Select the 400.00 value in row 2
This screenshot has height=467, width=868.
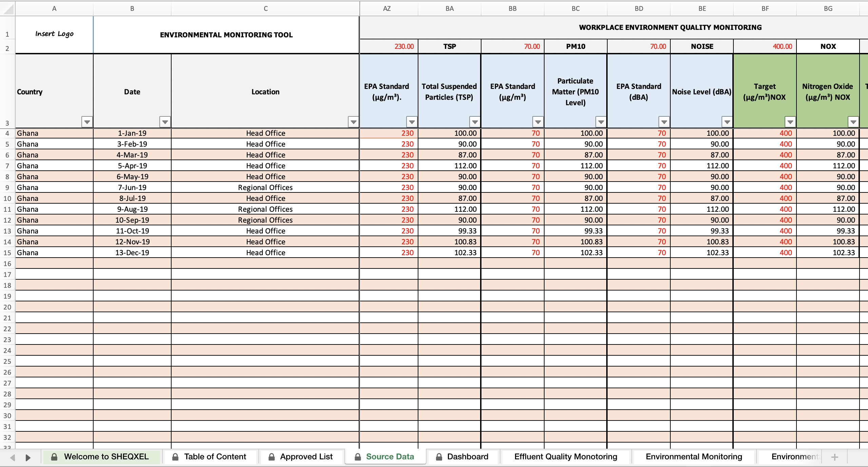(765, 46)
